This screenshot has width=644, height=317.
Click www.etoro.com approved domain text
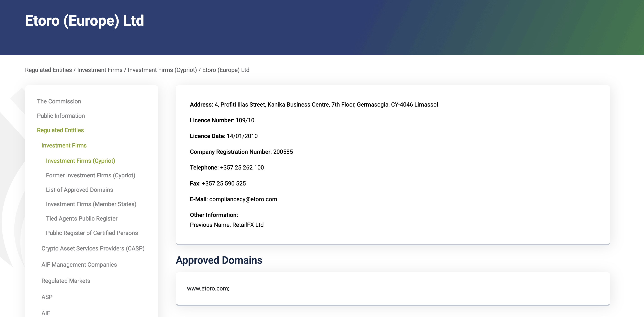(208, 288)
